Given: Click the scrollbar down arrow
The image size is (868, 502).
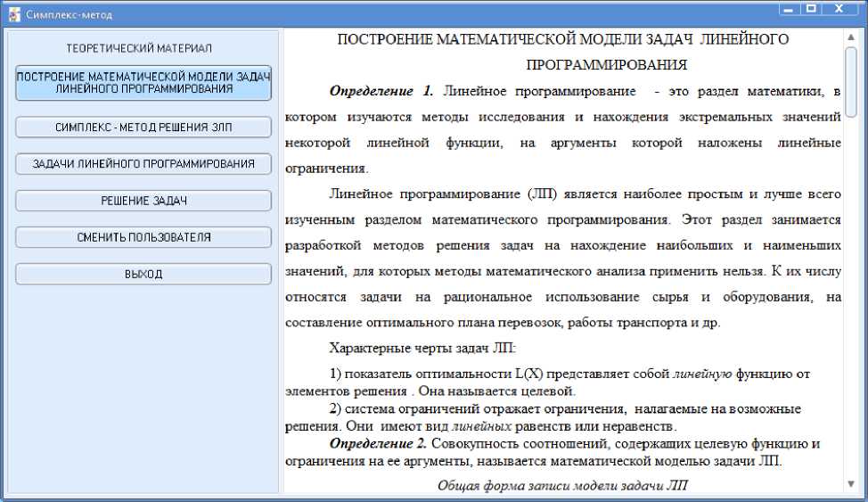Looking at the screenshot, I should click(851, 484).
